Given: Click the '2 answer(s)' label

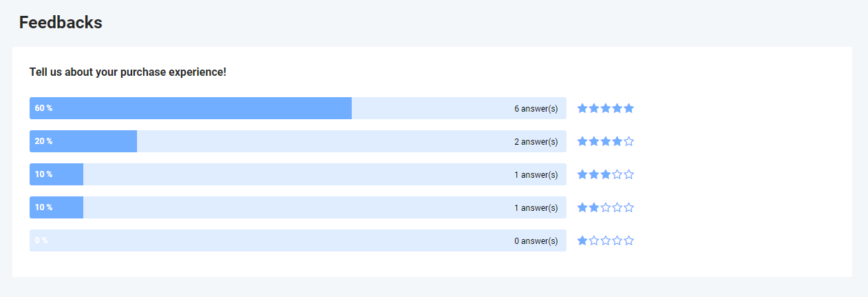Looking at the screenshot, I should [x=536, y=141].
